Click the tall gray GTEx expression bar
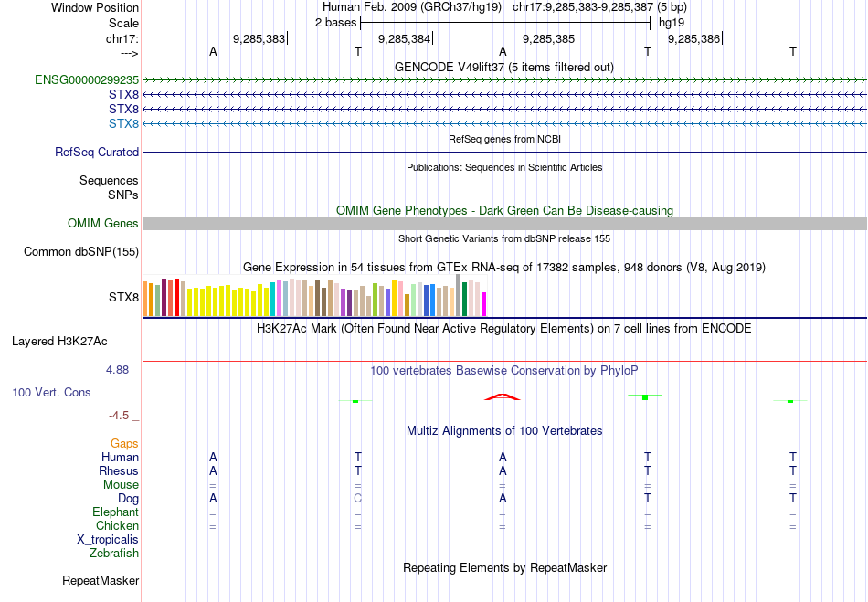Screen dimensions: 868x602 pyautogui.click(x=459, y=295)
